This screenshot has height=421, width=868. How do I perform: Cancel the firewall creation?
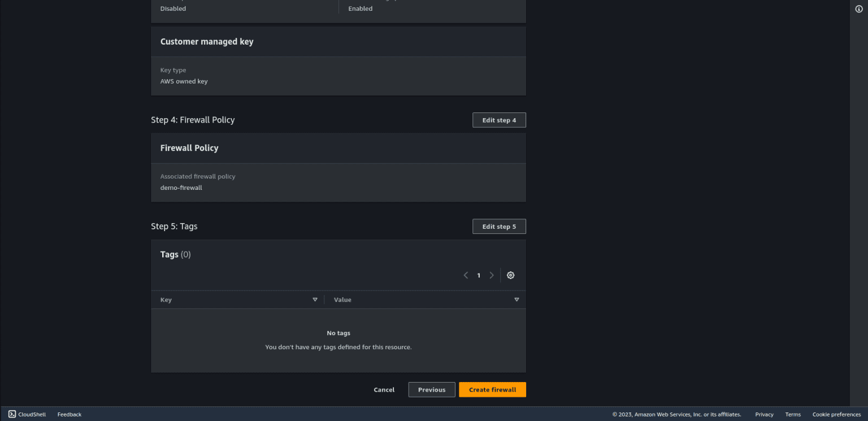384,390
